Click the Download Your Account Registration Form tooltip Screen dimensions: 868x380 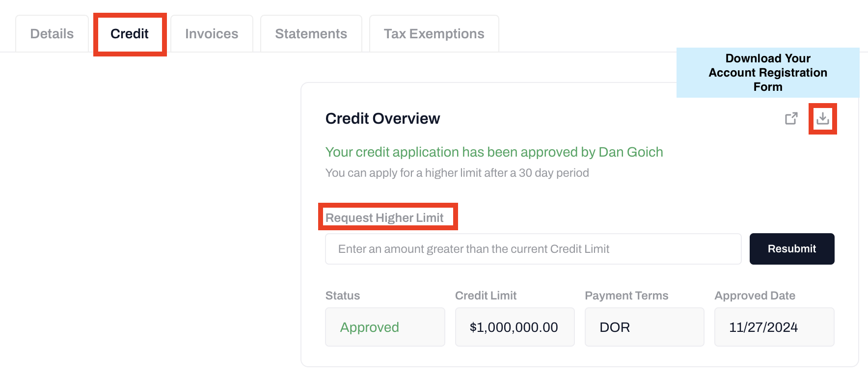767,73
